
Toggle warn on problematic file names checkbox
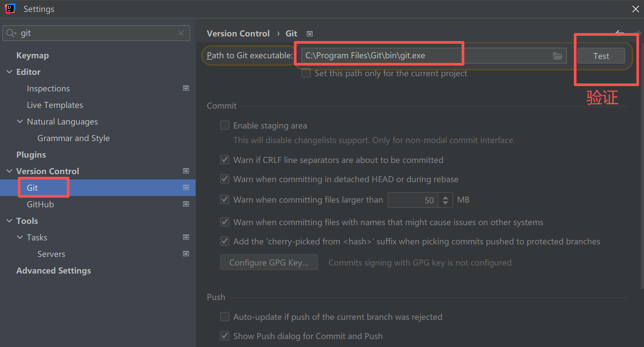(225, 222)
